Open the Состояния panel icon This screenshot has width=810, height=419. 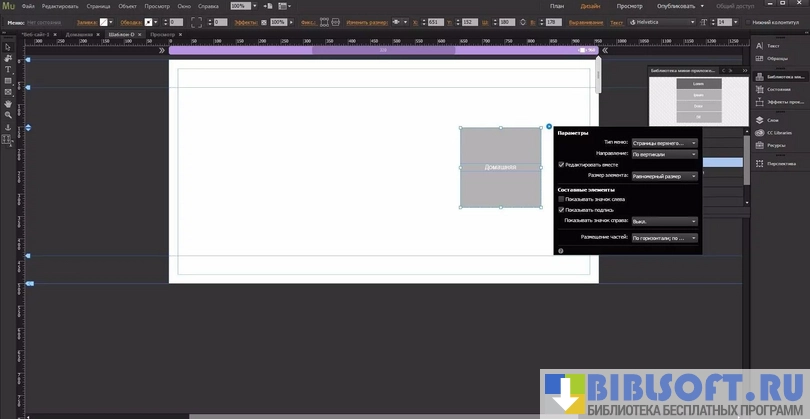(771, 88)
